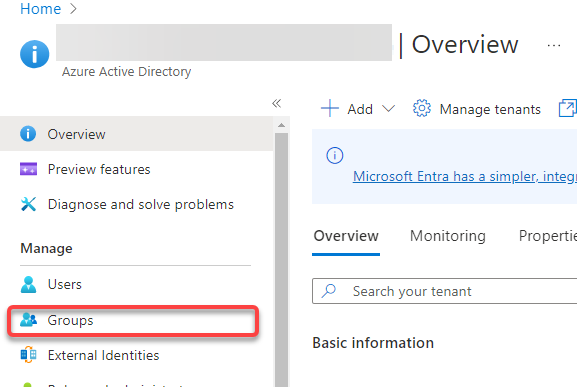Click the sidebar scrollbar up arrow
This screenshot has height=387, width=577.
tap(282, 125)
